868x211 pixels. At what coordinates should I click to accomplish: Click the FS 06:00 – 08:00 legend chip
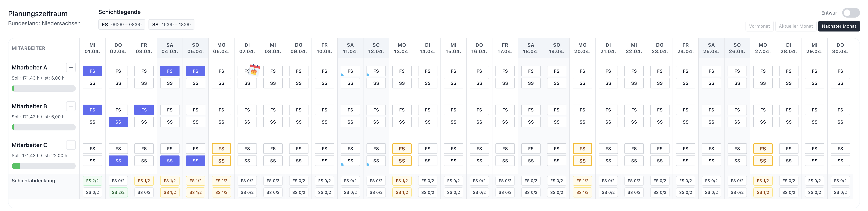[122, 25]
